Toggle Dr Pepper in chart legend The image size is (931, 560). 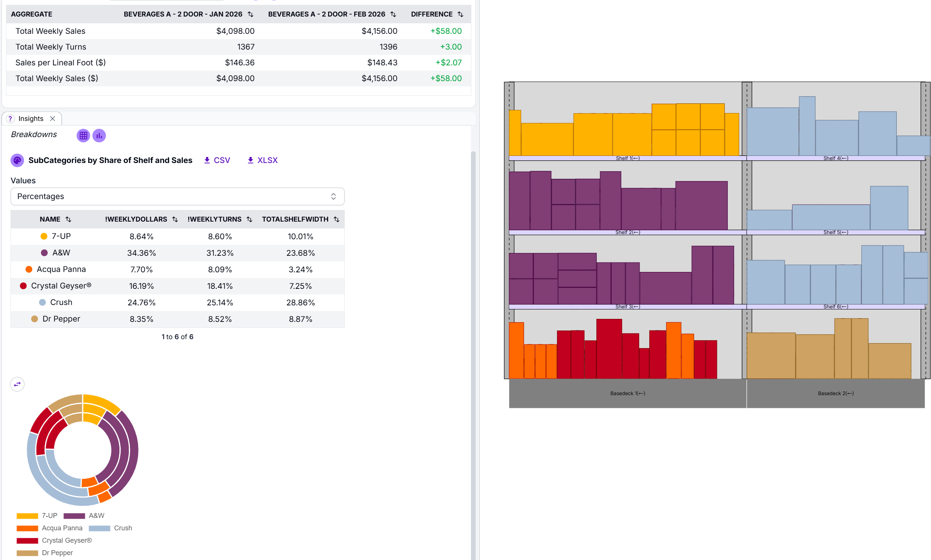(x=45, y=553)
